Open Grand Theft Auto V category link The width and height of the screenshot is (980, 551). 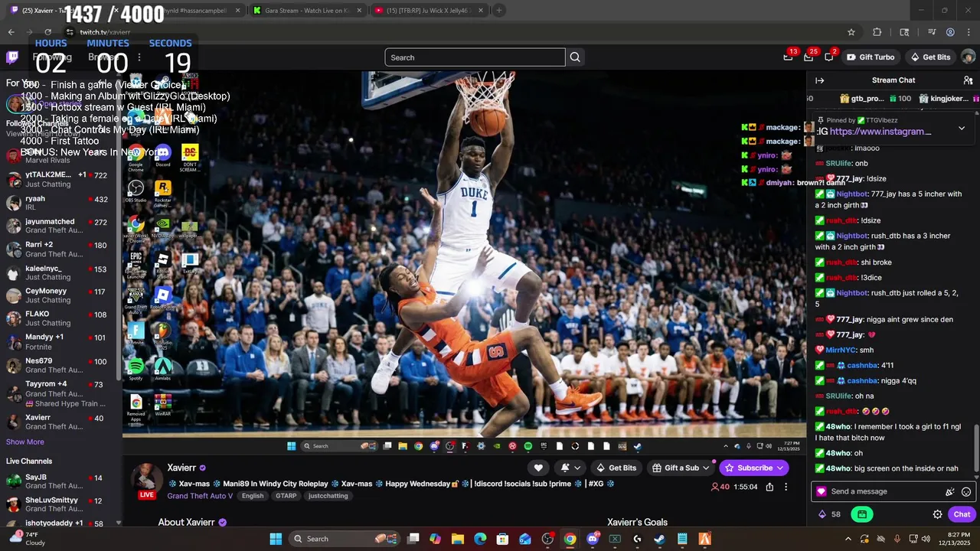(200, 496)
